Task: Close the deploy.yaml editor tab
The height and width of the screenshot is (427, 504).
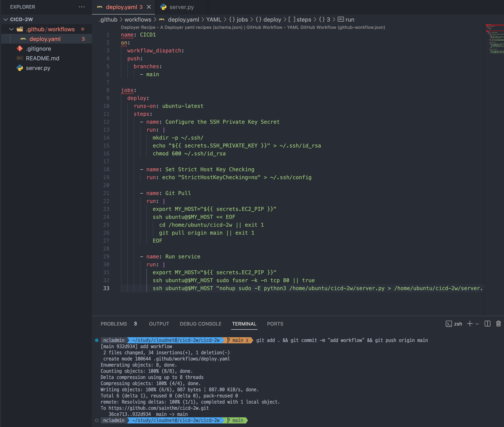Action: 149,7
